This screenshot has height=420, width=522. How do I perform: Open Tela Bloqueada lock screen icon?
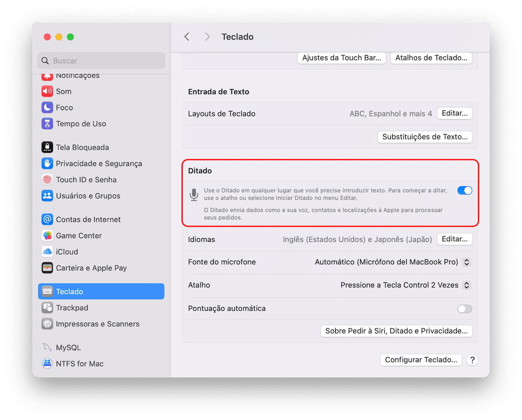tap(47, 147)
